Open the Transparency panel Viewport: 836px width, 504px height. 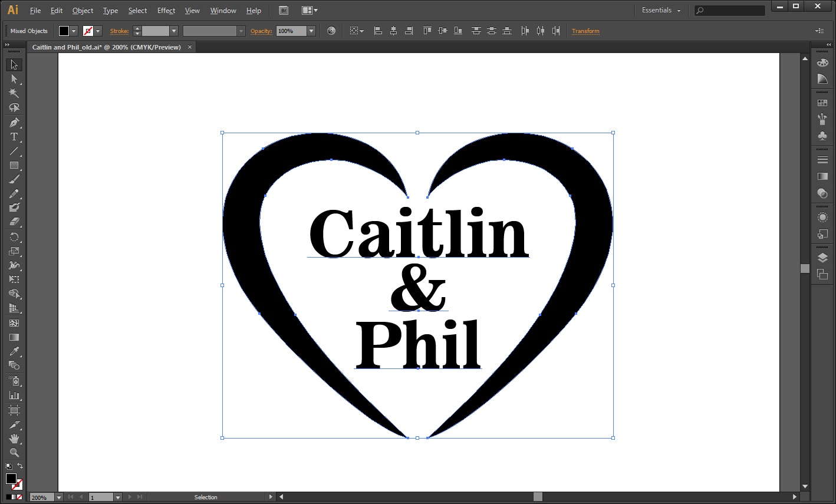(822, 193)
